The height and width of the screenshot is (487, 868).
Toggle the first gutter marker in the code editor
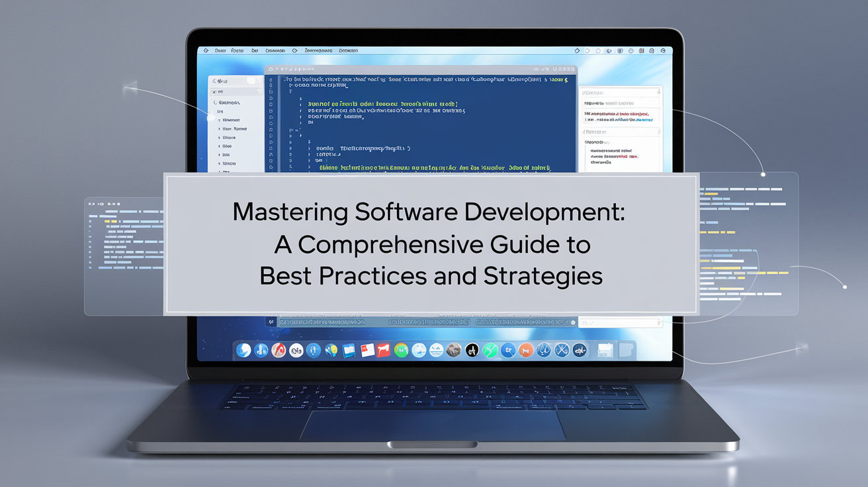tap(271, 79)
